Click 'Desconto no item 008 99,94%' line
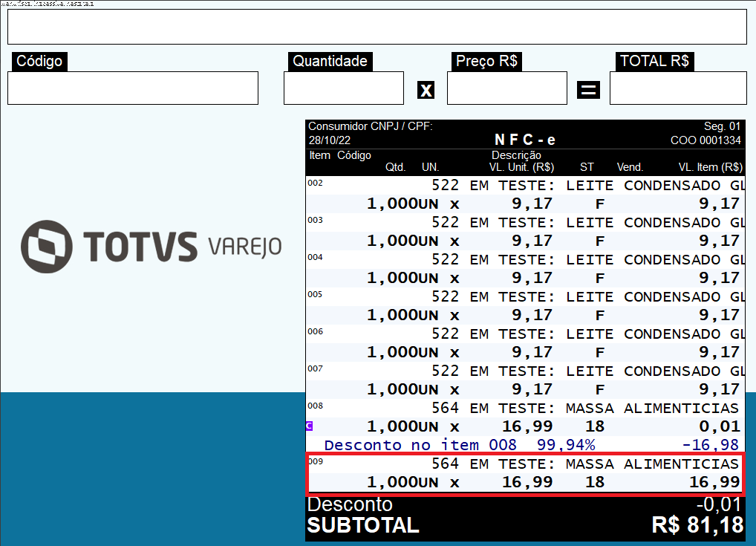The height and width of the screenshot is (546, 756). (460, 445)
